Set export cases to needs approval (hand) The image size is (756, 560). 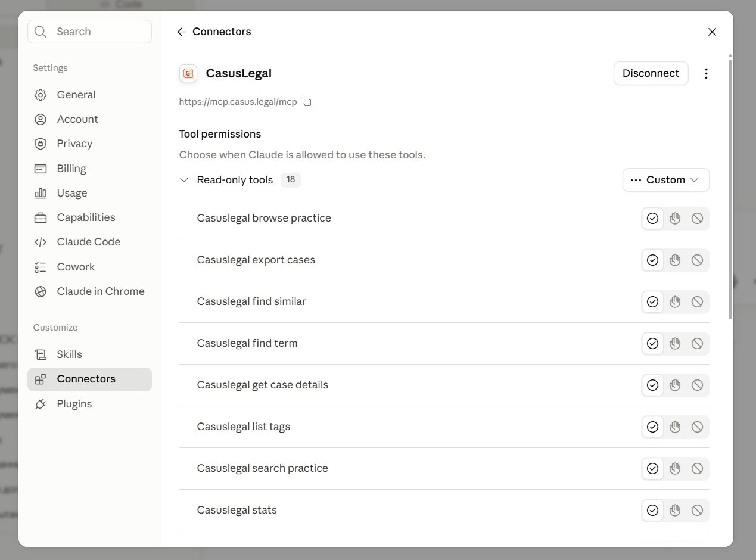point(675,260)
